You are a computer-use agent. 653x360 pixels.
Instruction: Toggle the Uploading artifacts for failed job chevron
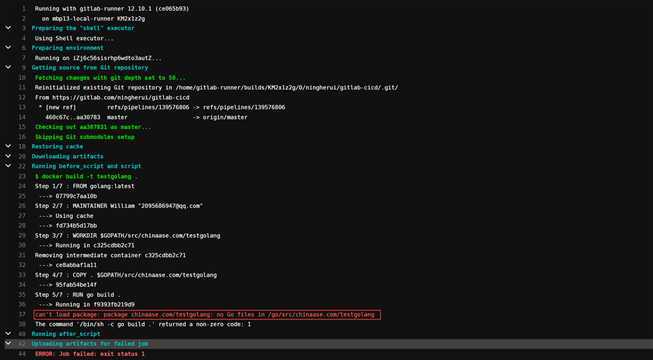click(8, 344)
